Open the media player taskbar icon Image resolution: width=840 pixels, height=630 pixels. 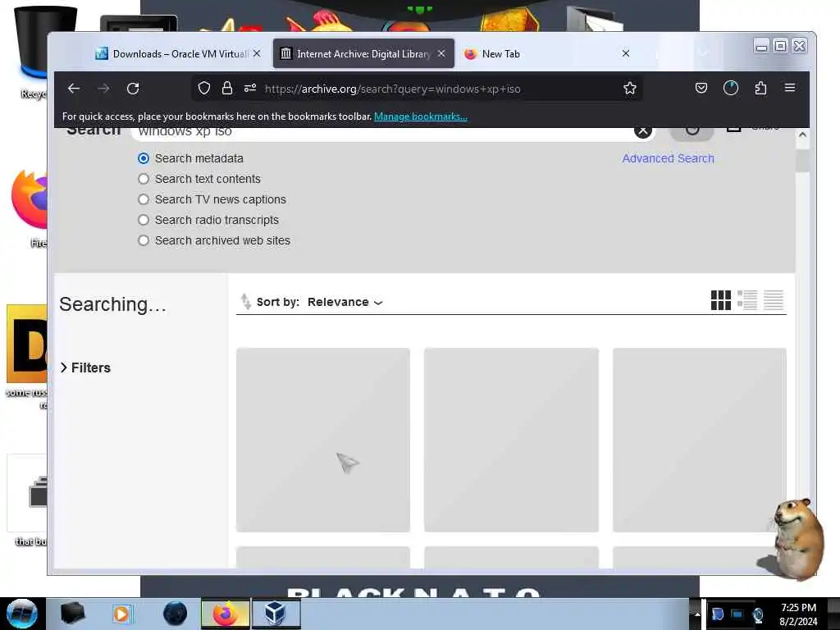pos(121,614)
